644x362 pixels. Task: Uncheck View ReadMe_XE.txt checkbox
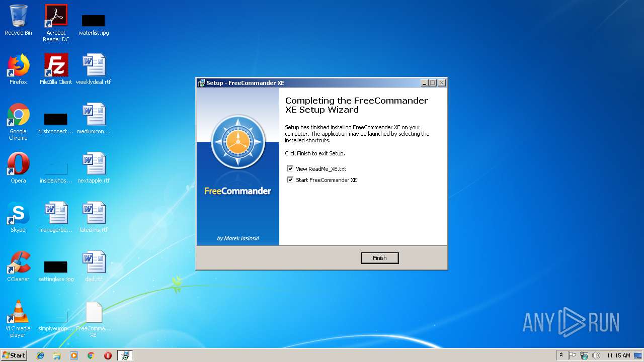click(x=290, y=169)
